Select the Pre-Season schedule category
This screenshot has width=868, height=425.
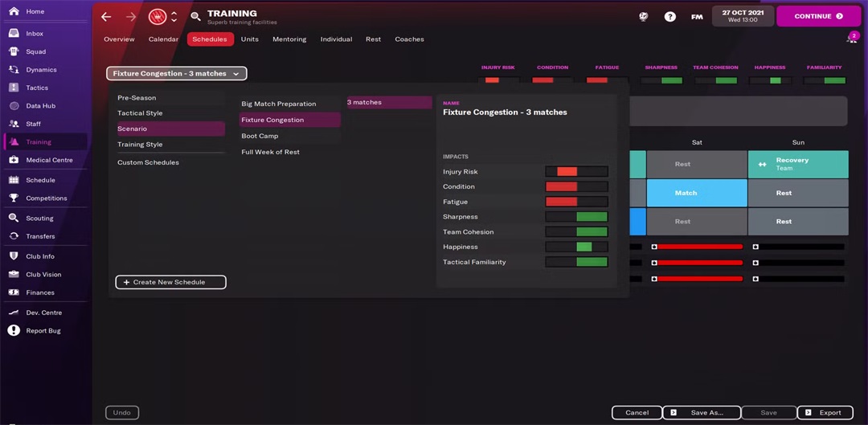[x=170, y=98]
